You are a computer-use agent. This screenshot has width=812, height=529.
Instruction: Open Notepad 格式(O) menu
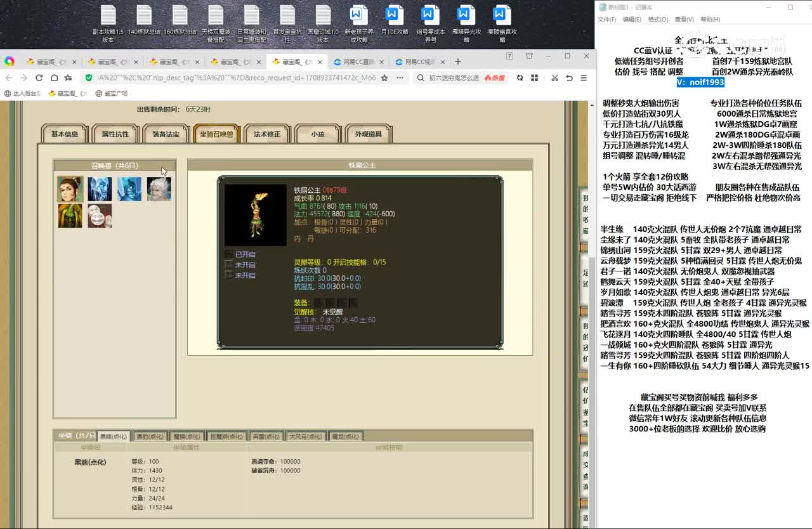pos(658,20)
